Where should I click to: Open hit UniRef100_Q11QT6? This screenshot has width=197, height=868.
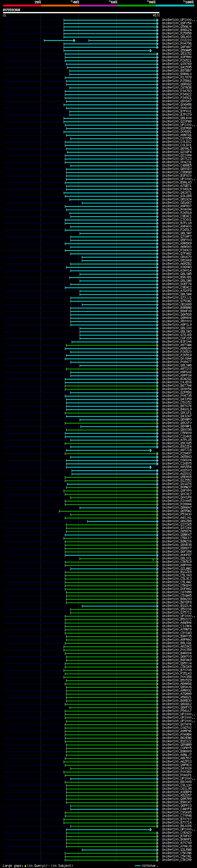coord(177,484)
